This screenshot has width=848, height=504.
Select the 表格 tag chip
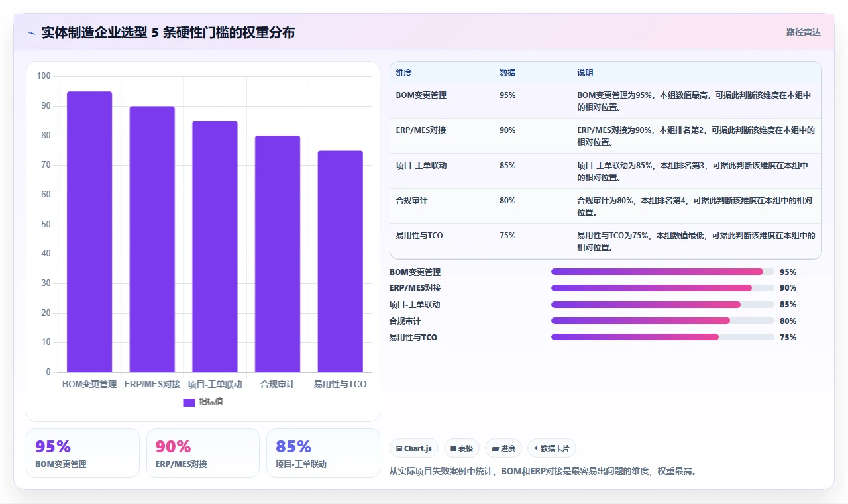[x=462, y=448]
